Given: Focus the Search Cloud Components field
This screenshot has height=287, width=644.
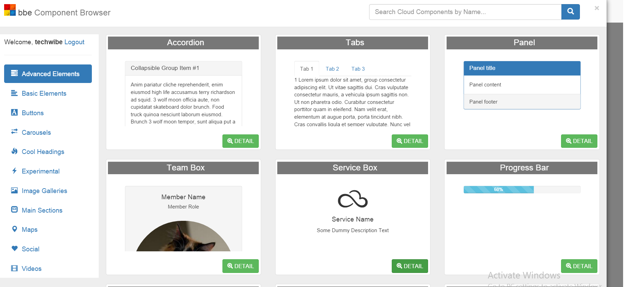Looking at the screenshot, I should click(x=465, y=12).
